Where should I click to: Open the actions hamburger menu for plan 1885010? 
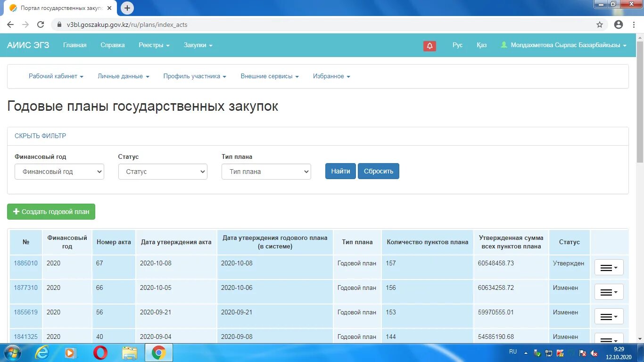[x=609, y=267]
